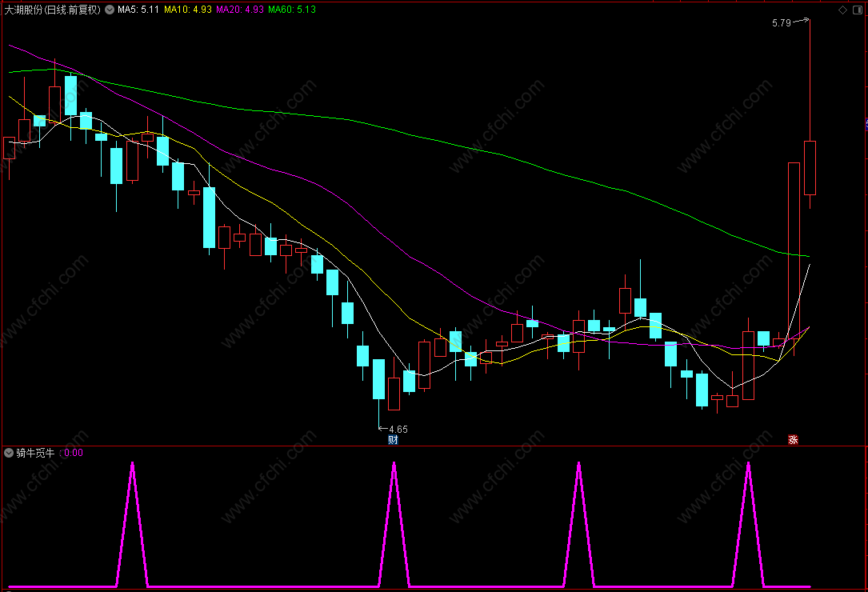The height and width of the screenshot is (592, 868).
Task: Toggle the side panel layout icon
Action: click(x=858, y=10)
